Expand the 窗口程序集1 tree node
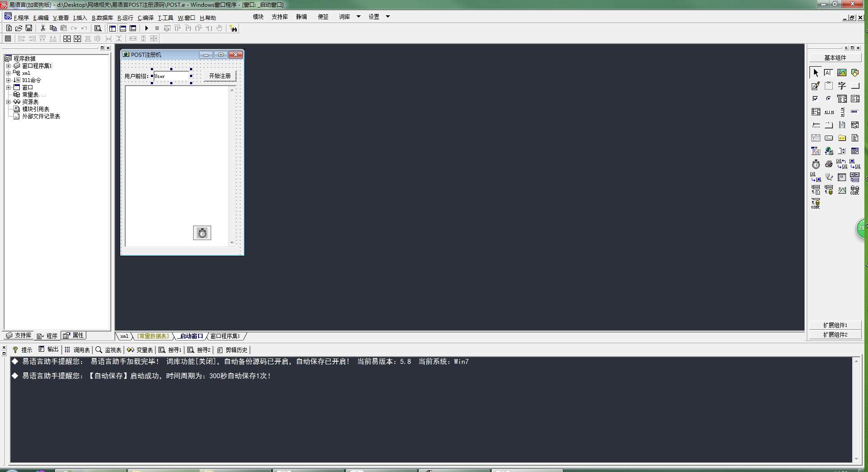 coord(8,66)
